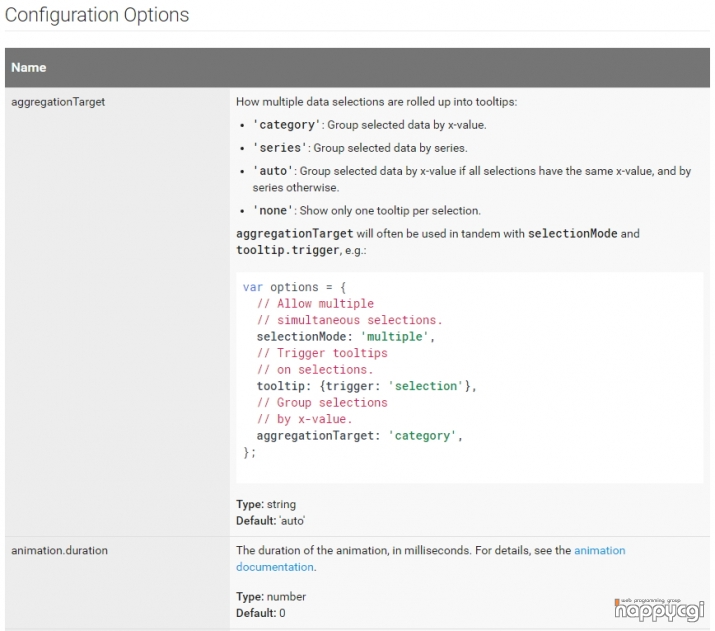The height and width of the screenshot is (631, 715).
Task: Click the '// on selections.' comment
Action: [x=315, y=369]
